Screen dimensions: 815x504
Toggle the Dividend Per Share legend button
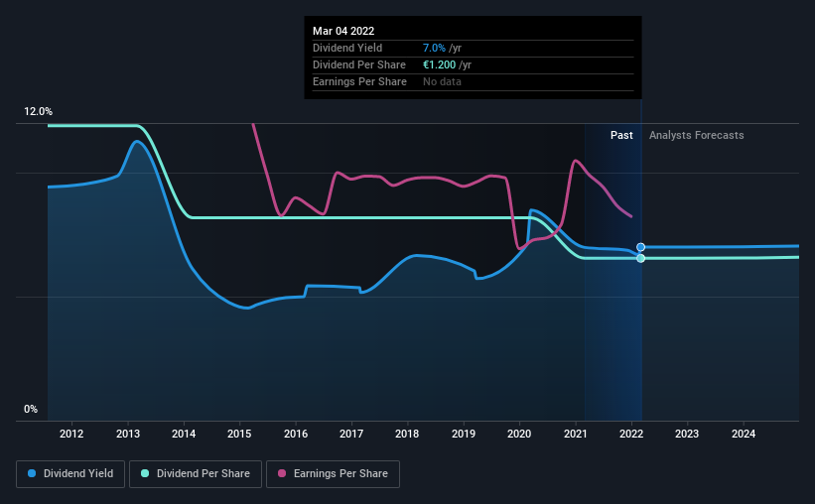click(x=196, y=474)
